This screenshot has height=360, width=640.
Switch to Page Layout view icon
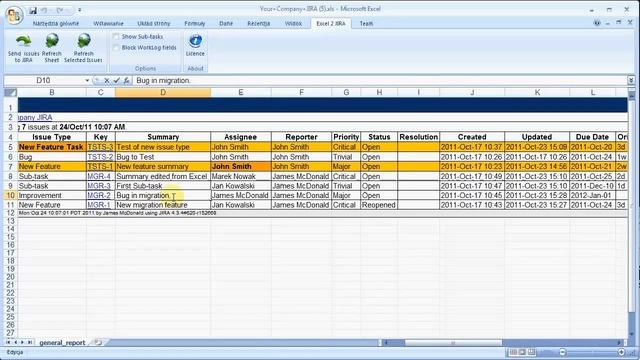point(522,352)
